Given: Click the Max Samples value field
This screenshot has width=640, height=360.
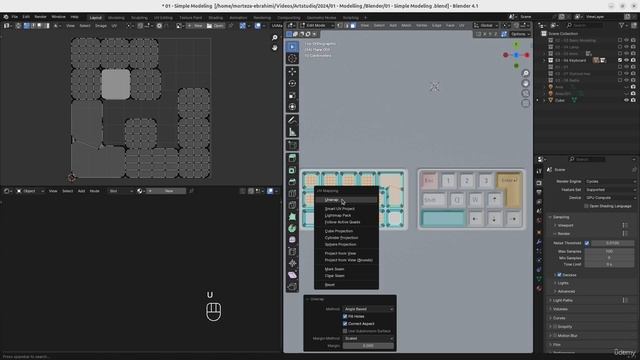Looking at the screenshot, I should click(610, 251).
